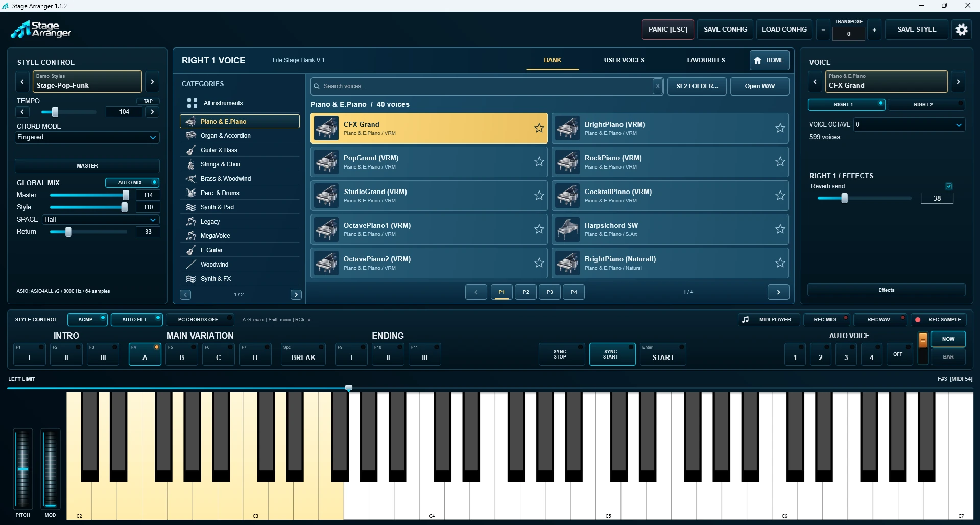Screen dimensions: 980x525
Task: Go to next categories page arrow
Action: click(296, 295)
